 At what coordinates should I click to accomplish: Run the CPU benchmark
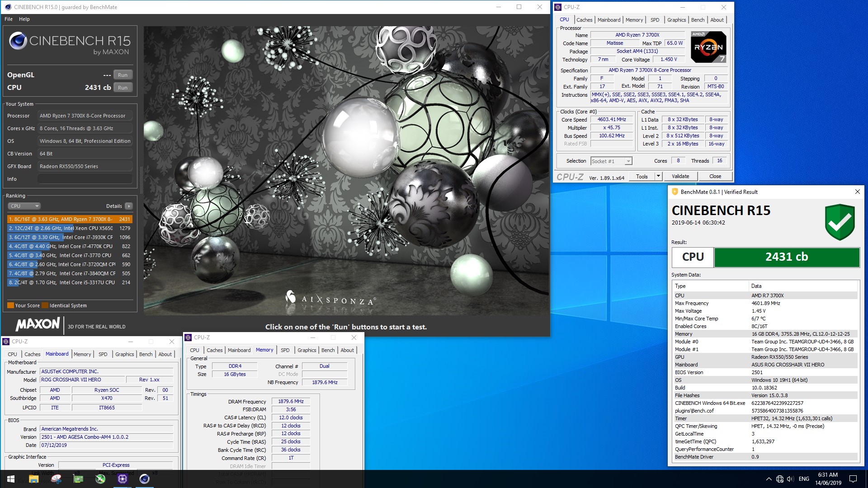(x=123, y=88)
